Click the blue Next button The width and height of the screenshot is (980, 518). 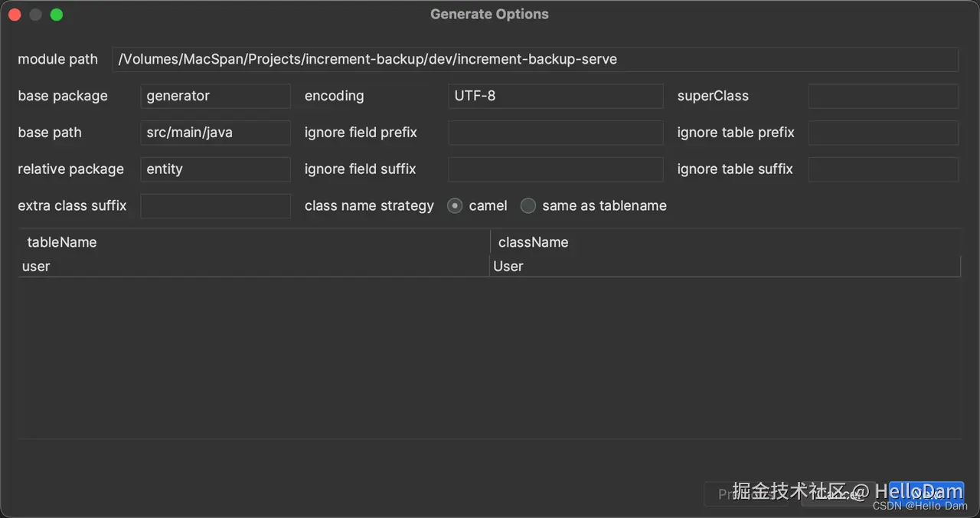(926, 494)
